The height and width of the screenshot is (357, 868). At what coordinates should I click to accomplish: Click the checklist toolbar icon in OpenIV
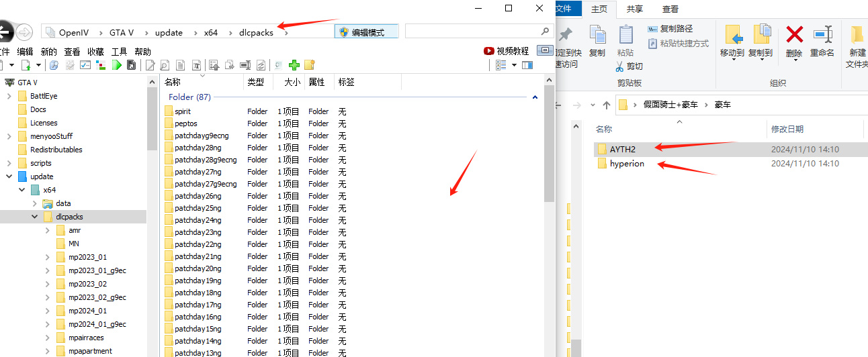(x=85, y=65)
